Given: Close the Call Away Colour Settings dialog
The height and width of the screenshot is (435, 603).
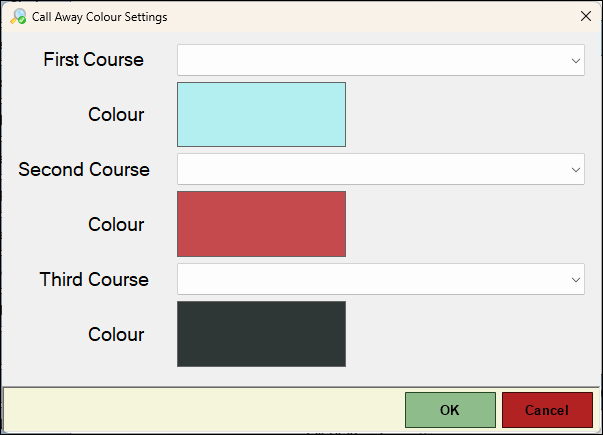Looking at the screenshot, I should pyautogui.click(x=585, y=16).
